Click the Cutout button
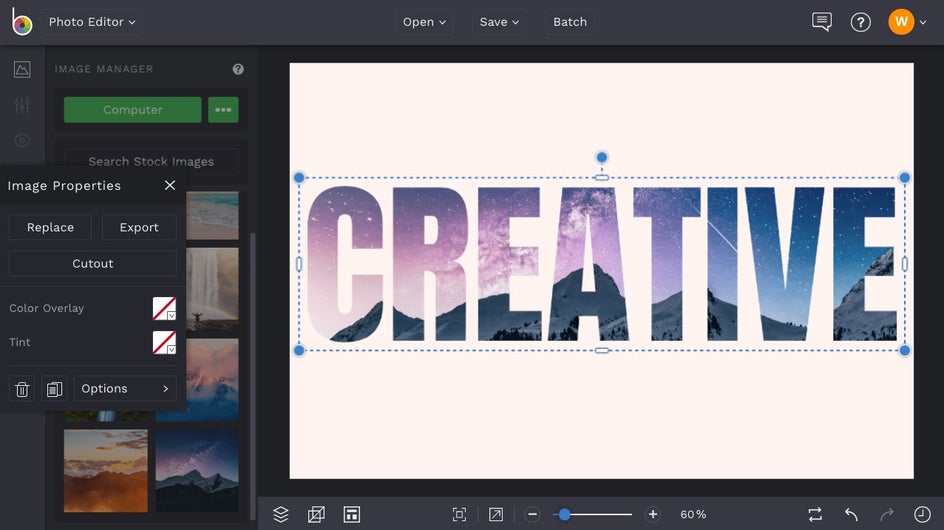 click(x=93, y=264)
